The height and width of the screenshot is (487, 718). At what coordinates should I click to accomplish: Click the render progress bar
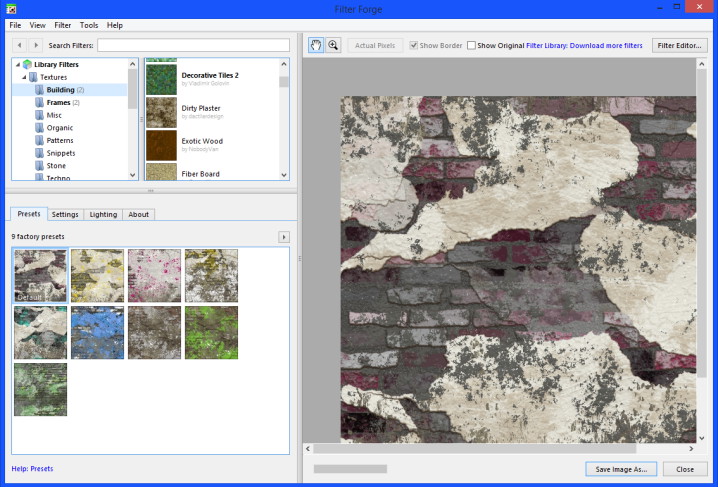click(350, 469)
